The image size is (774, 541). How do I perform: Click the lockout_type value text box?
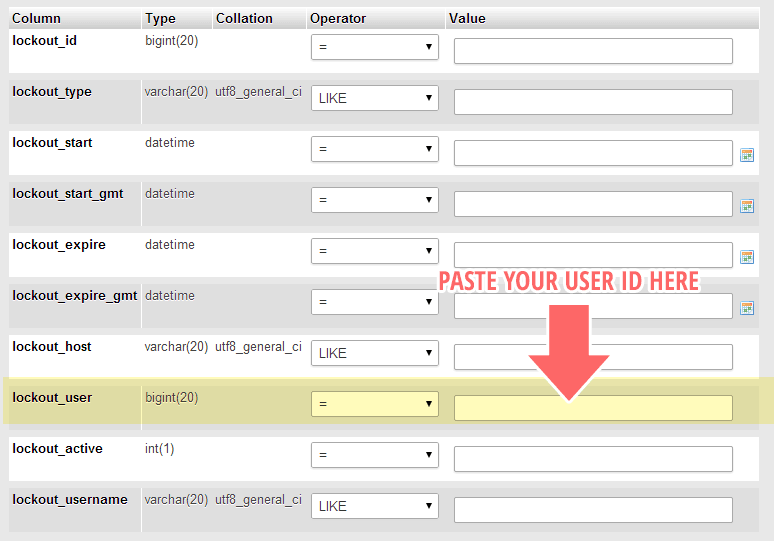coord(593,102)
